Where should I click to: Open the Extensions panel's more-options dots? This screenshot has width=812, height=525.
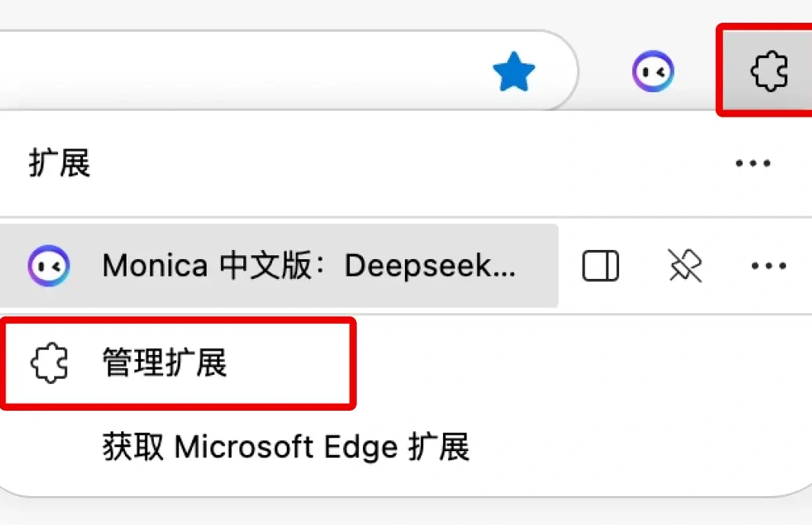[x=753, y=163]
